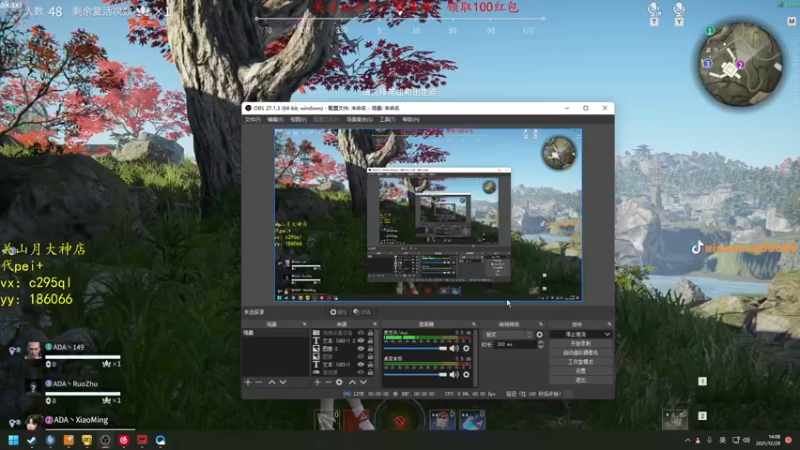Pop out the 转场特效 dock panel
The image size is (800, 450).
pyautogui.click(x=541, y=324)
